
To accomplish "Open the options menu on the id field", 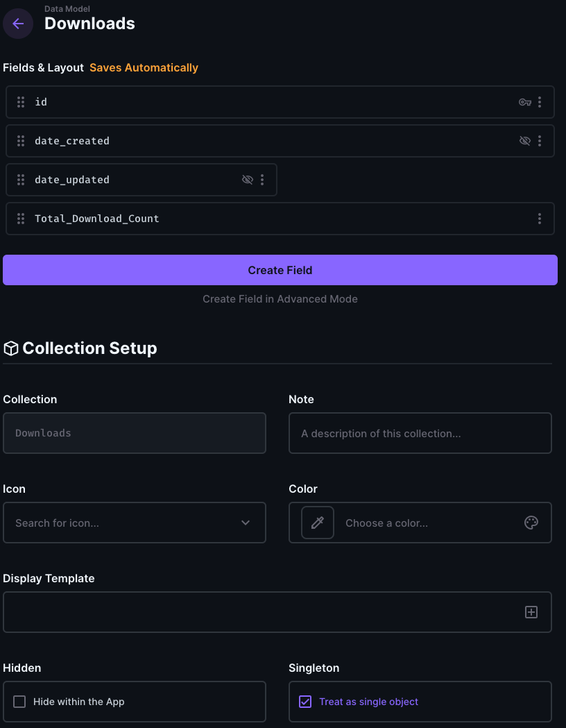I will (x=540, y=101).
